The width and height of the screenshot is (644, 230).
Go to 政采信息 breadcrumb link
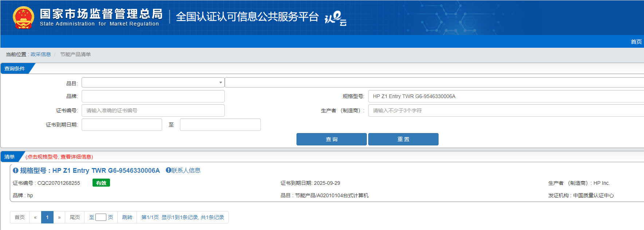[40, 54]
